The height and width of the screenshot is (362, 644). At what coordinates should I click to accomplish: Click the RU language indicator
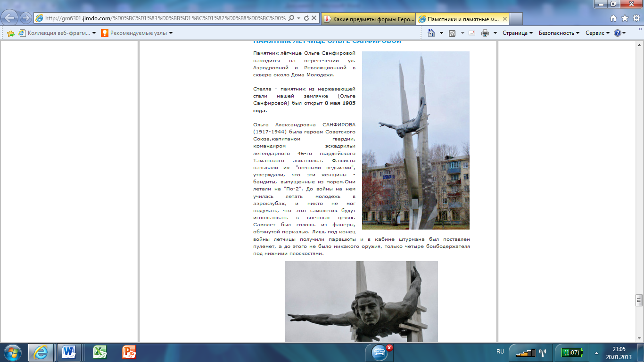pos(500,352)
